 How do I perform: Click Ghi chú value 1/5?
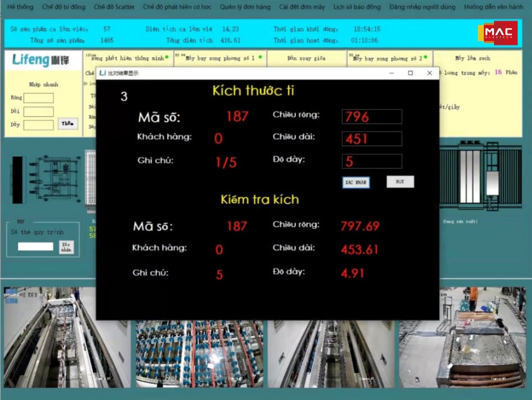click(x=226, y=162)
